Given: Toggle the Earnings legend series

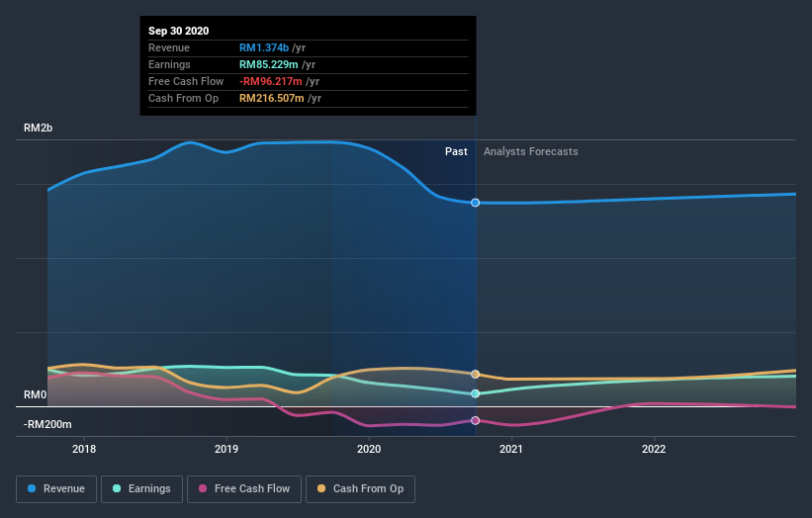Looking at the screenshot, I should pos(141,489).
